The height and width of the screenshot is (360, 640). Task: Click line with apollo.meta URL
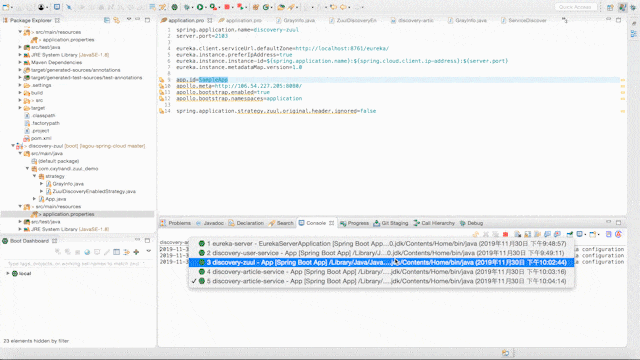coord(239,86)
